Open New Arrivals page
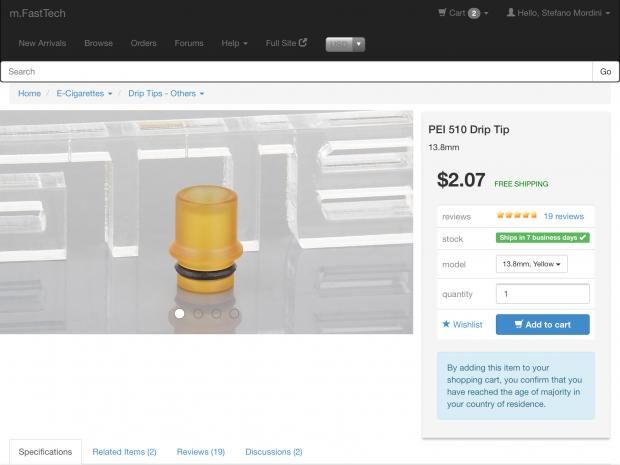Screen dimensions: 620x465 (x=42, y=43)
